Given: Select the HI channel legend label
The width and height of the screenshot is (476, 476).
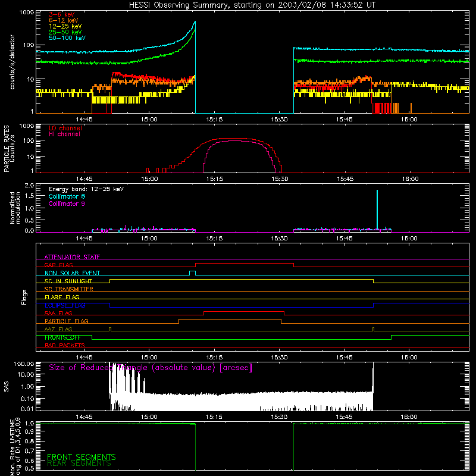Looking at the screenshot, I should pos(65,134).
